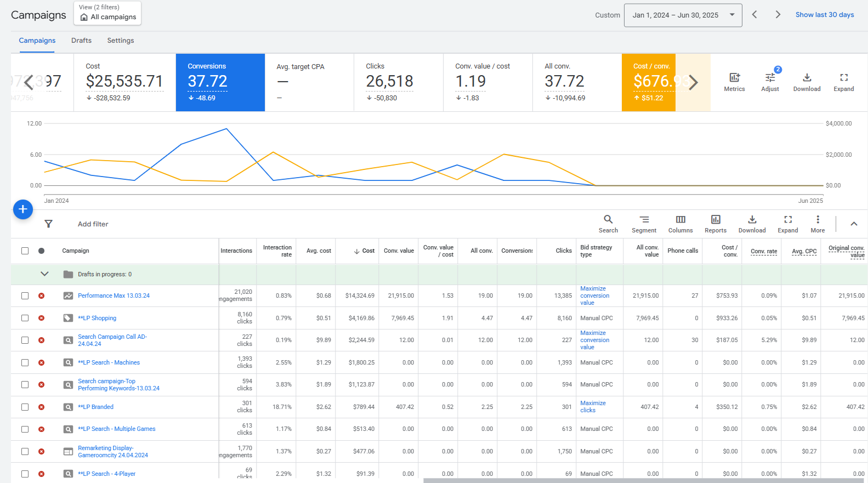Toggle the select-all checkbox in table header
Image resolution: width=868 pixels, height=483 pixels.
(x=25, y=251)
